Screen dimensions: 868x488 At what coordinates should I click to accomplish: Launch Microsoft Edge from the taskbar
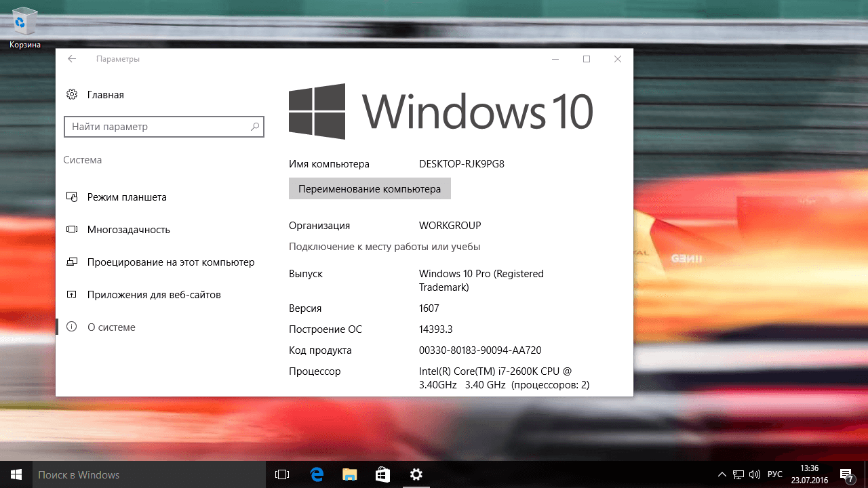317,474
